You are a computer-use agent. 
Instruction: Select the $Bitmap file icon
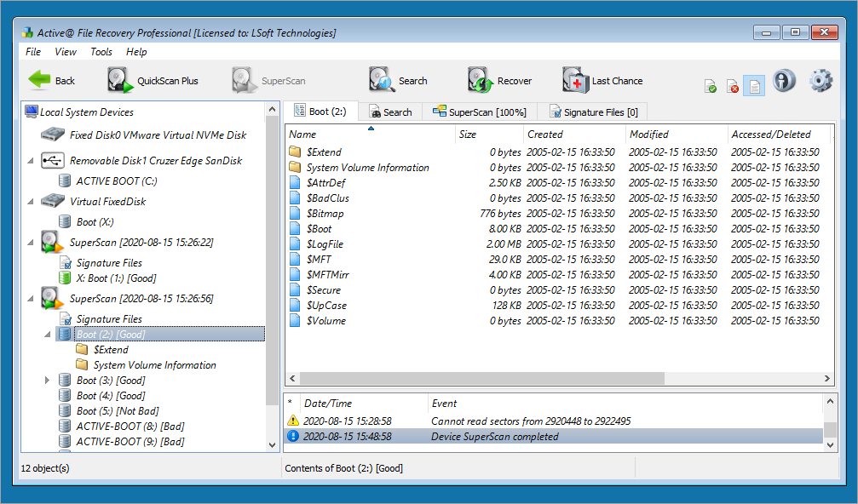click(295, 213)
